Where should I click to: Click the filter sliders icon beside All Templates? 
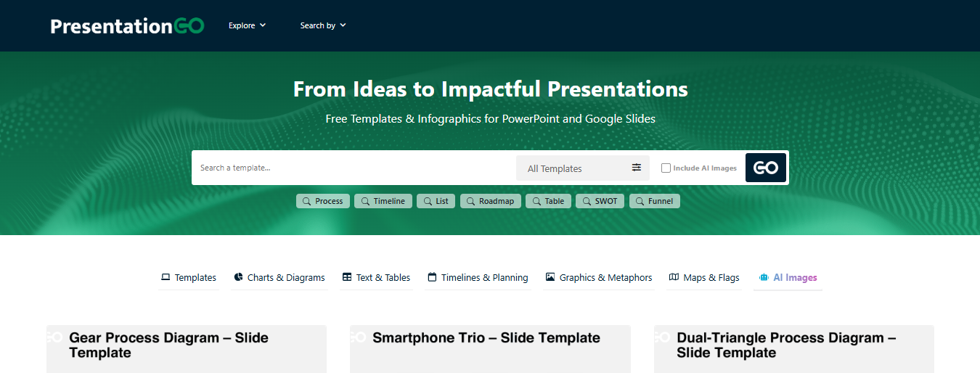[x=637, y=168]
